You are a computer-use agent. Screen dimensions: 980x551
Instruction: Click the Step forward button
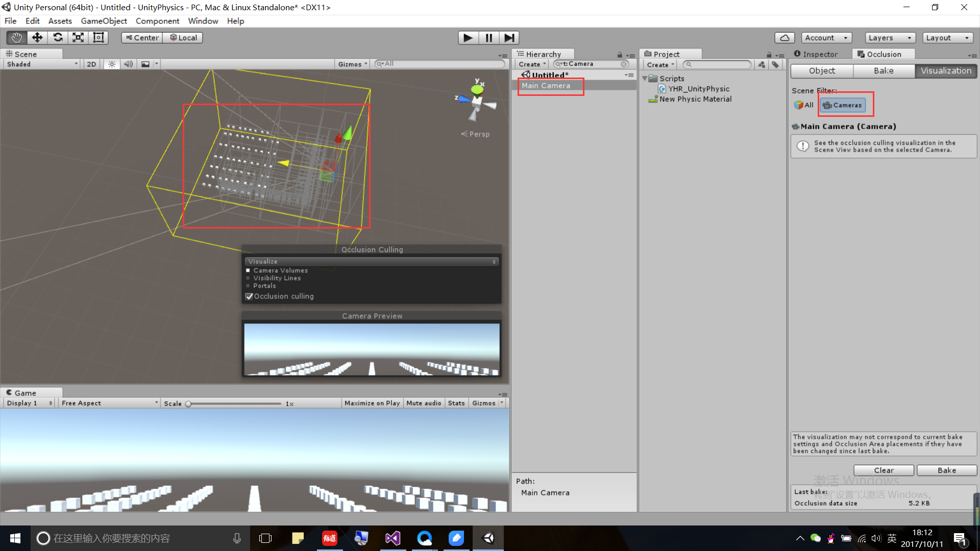click(x=509, y=38)
